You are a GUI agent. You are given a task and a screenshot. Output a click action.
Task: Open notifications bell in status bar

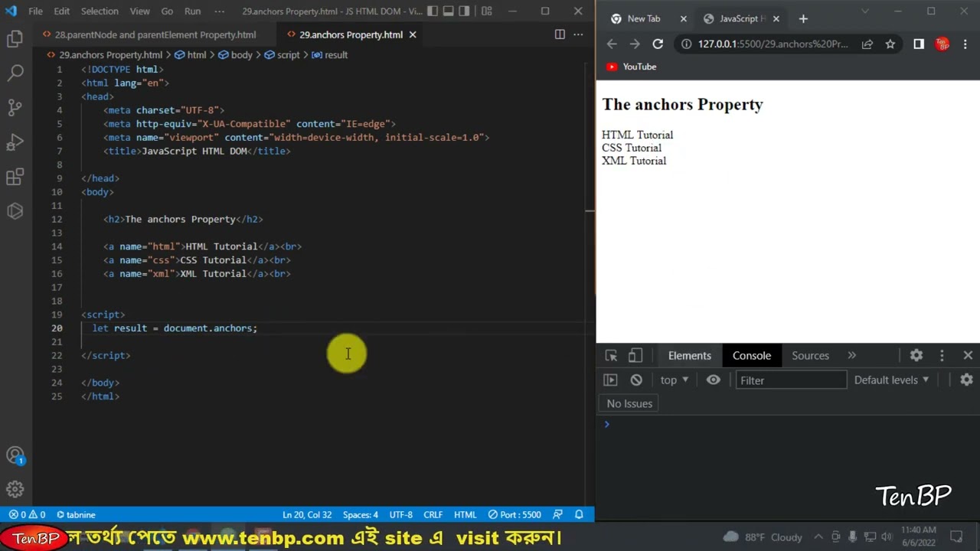click(x=580, y=515)
